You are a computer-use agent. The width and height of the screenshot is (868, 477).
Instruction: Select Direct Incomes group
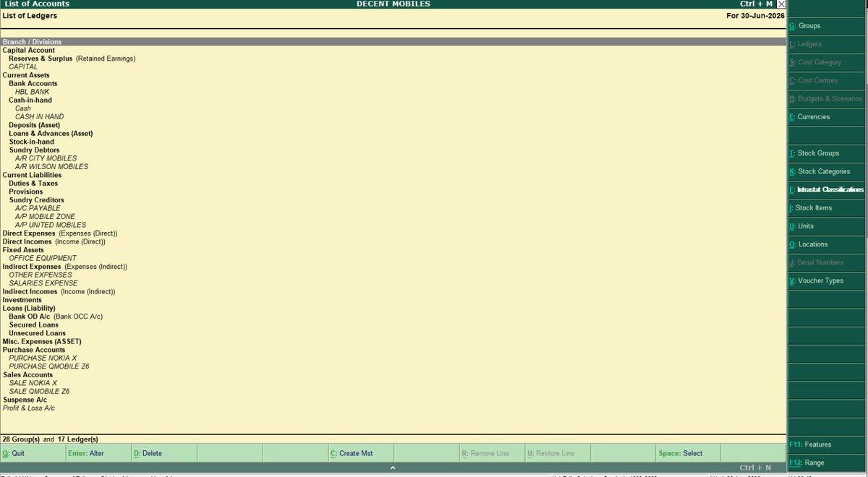27,241
